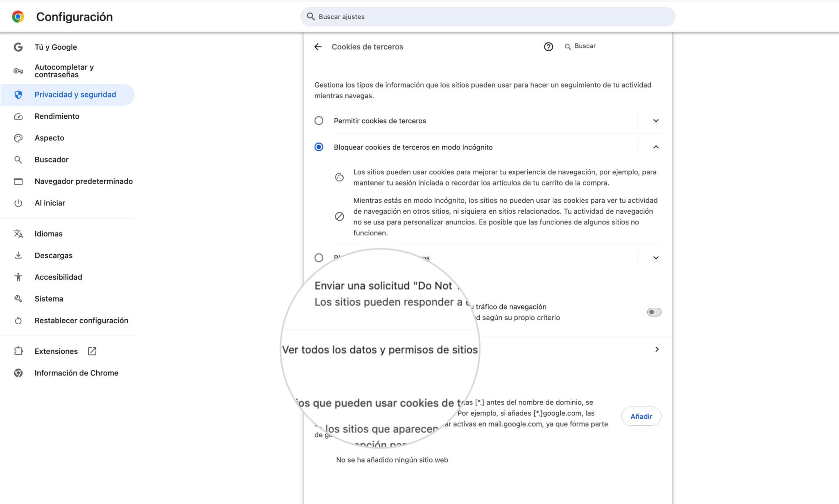Click the Google G icon in the sidebar
The image size is (839, 504).
[x=18, y=47]
